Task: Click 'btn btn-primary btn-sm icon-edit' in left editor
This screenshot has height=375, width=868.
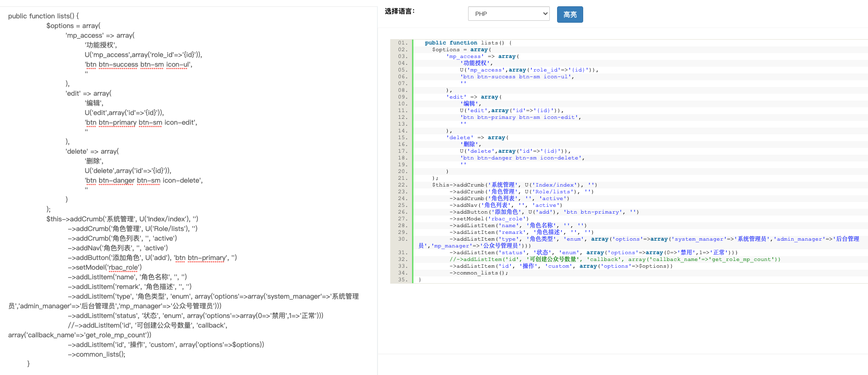Action: click(141, 122)
